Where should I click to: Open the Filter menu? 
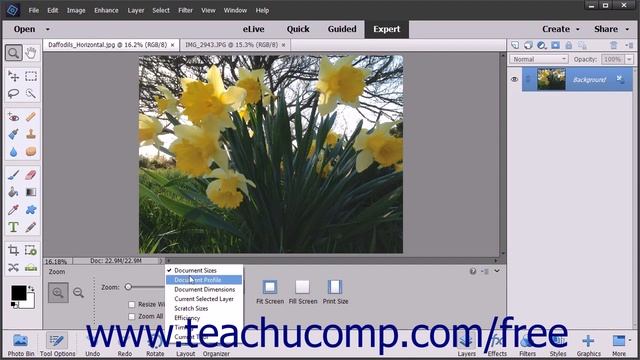(x=185, y=11)
